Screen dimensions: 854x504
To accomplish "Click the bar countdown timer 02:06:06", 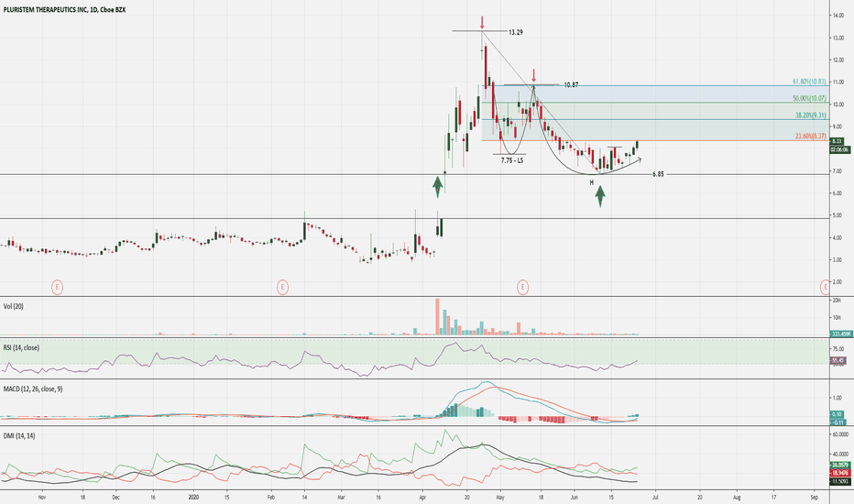I will coord(838,148).
